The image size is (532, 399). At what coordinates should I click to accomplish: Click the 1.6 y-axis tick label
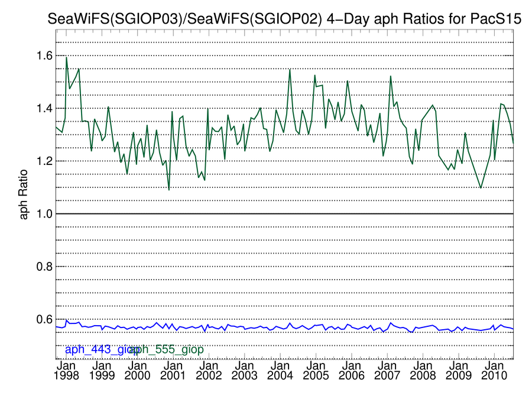(x=44, y=56)
